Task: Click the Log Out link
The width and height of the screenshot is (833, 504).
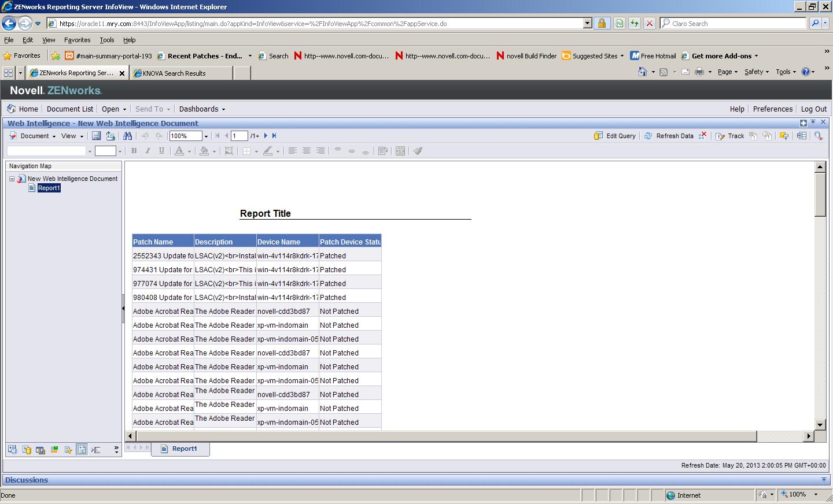Action: point(814,109)
